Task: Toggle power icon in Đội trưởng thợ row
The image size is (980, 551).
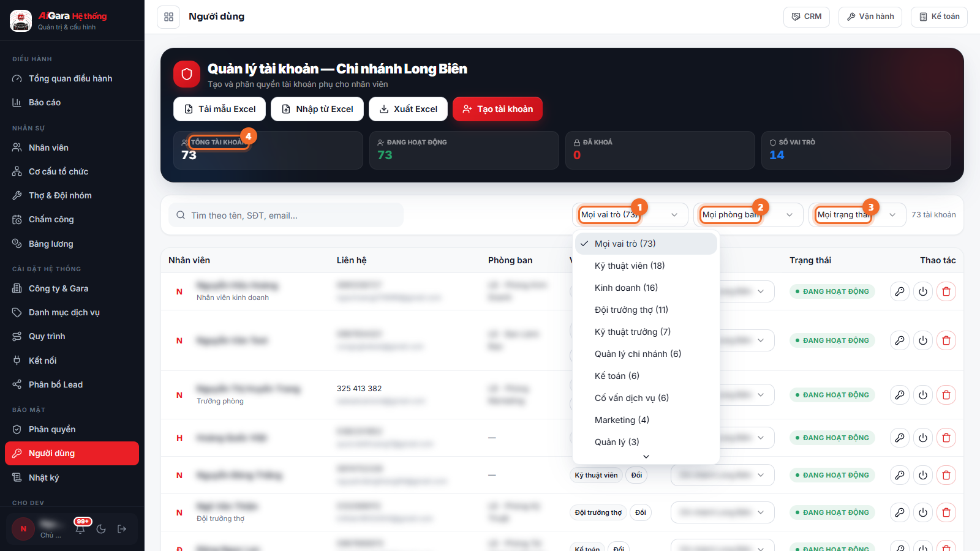Action: click(x=923, y=512)
